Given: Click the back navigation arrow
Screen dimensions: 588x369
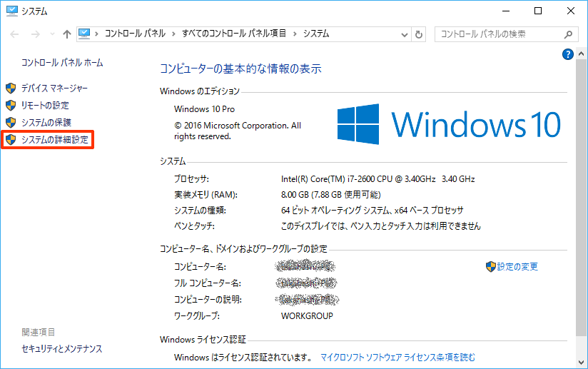Looking at the screenshot, I should point(14,34).
